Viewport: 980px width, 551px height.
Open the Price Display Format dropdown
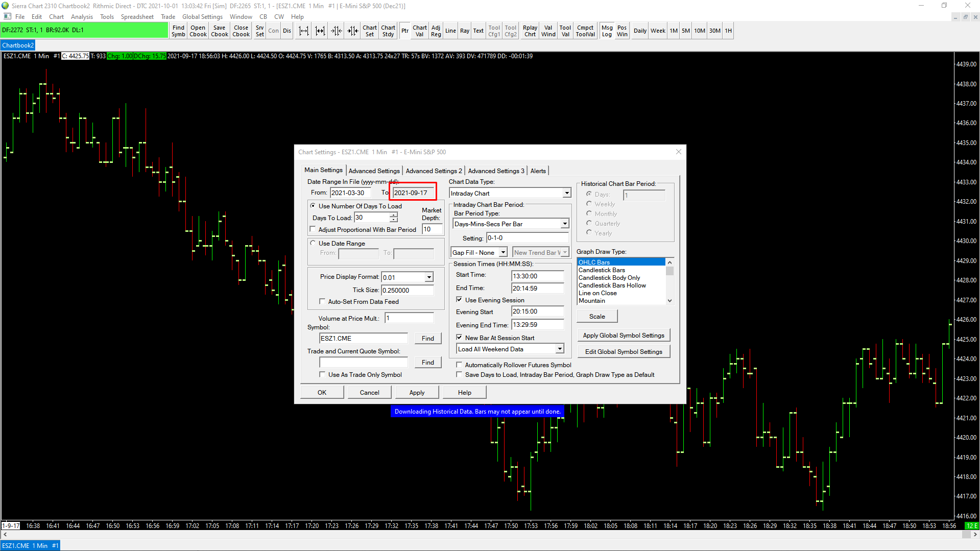[x=429, y=277]
